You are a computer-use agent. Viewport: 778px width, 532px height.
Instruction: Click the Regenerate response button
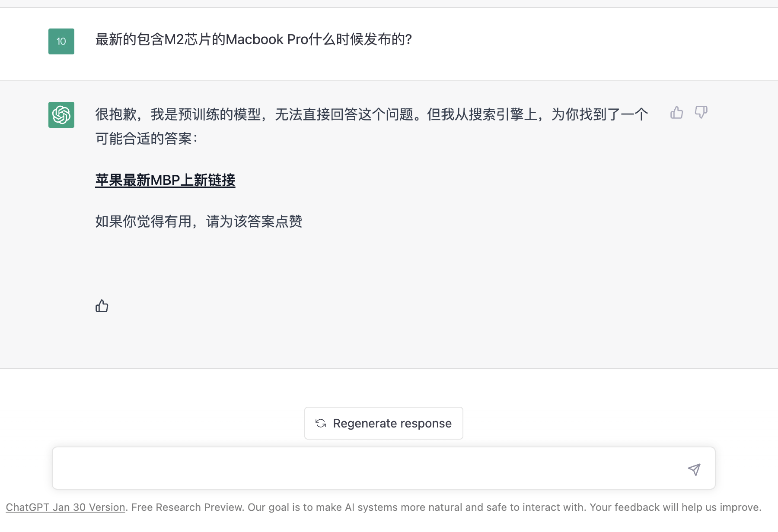pos(384,423)
